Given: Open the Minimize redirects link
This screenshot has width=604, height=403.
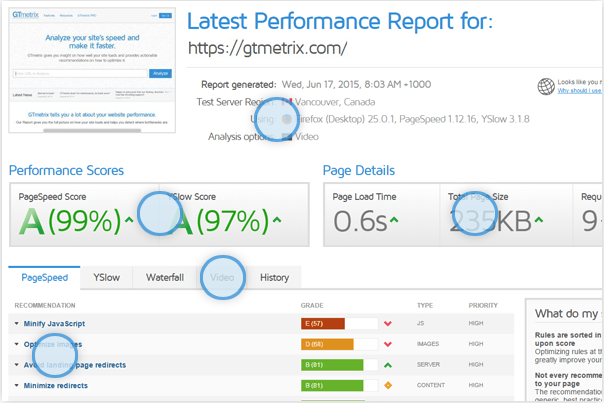Looking at the screenshot, I should [x=55, y=386].
